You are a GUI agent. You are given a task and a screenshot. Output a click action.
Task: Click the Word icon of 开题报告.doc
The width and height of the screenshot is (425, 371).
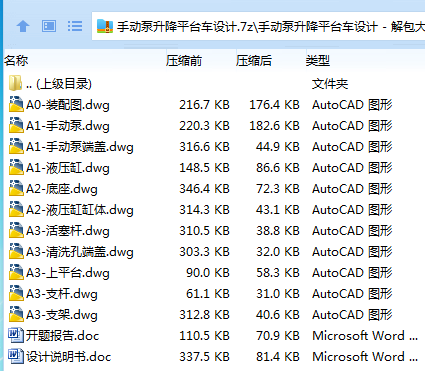click(x=16, y=335)
